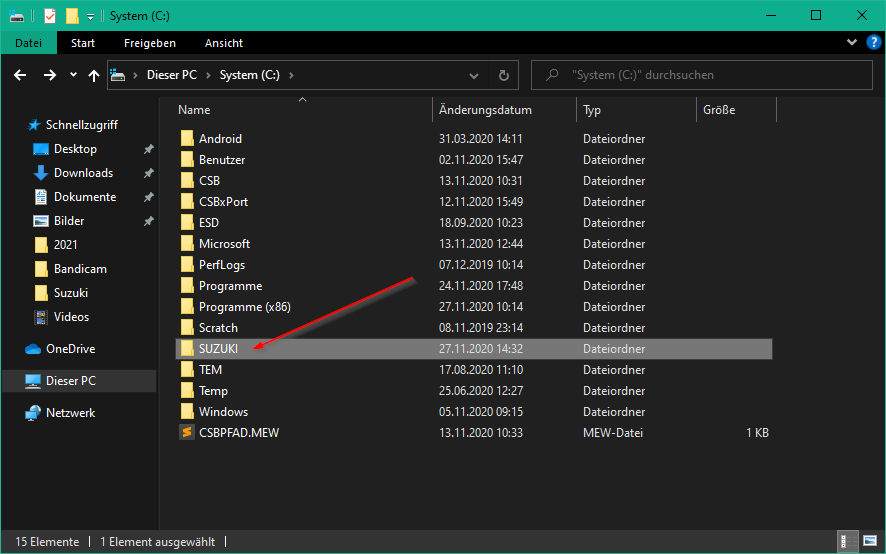The height and width of the screenshot is (554, 886).
Task: Select the TEM folder name
Action: tap(210, 370)
